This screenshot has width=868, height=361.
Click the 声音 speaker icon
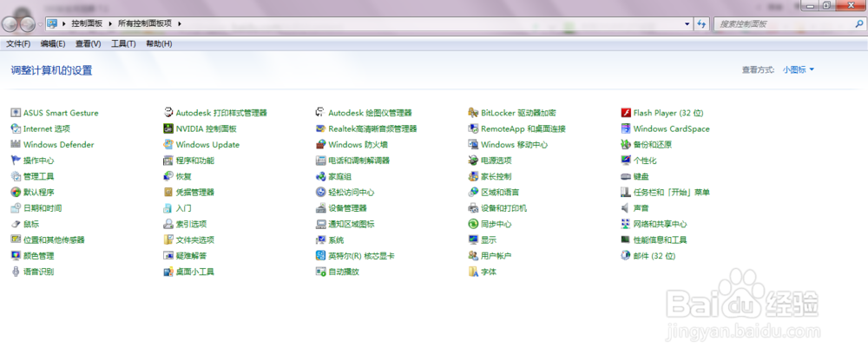click(626, 208)
